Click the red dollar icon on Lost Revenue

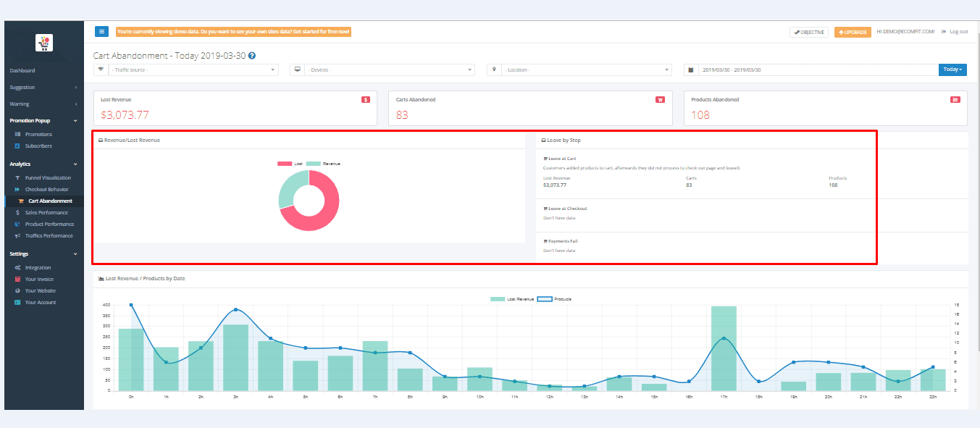pos(366,99)
